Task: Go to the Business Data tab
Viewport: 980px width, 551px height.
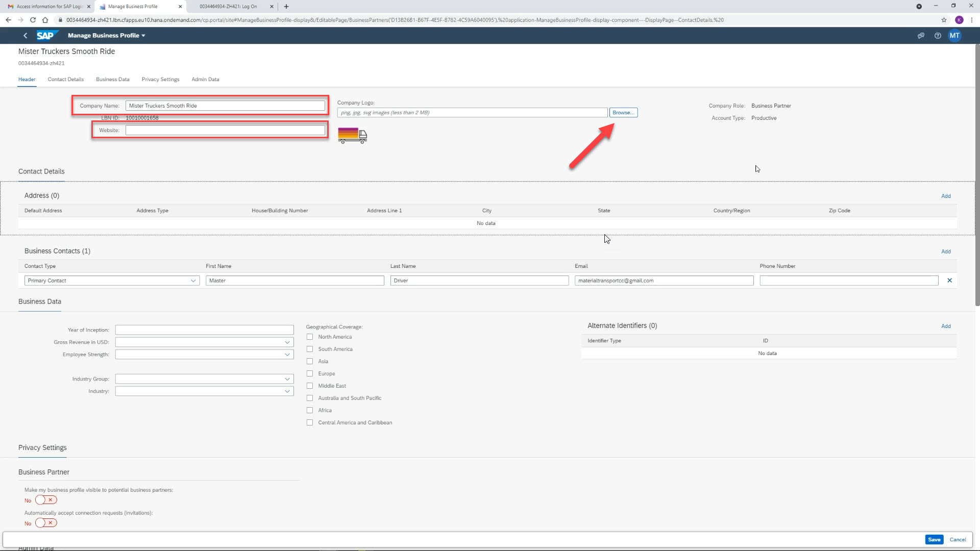Action: click(113, 80)
